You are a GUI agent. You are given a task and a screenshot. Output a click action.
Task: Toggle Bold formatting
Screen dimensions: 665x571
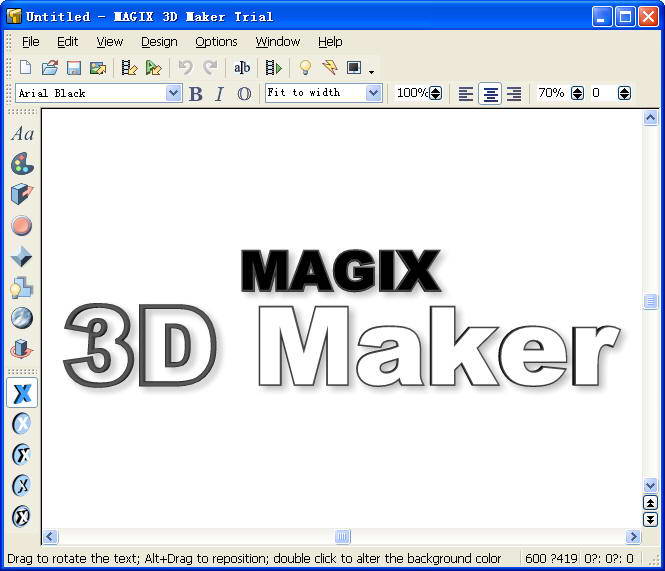pos(196,94)
